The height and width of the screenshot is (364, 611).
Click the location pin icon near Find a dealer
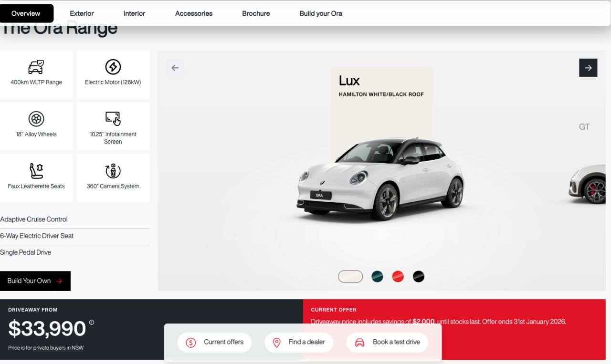tap(277, 342)
